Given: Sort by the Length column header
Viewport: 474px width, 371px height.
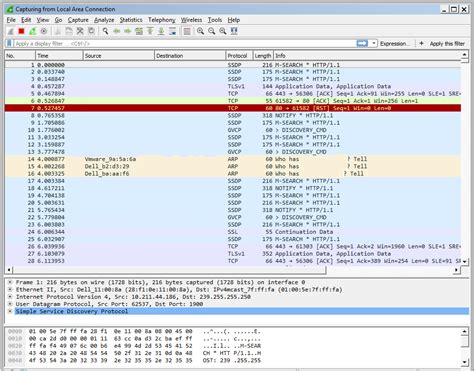Looking at the screenshot, I should click(x=263, y=56).
